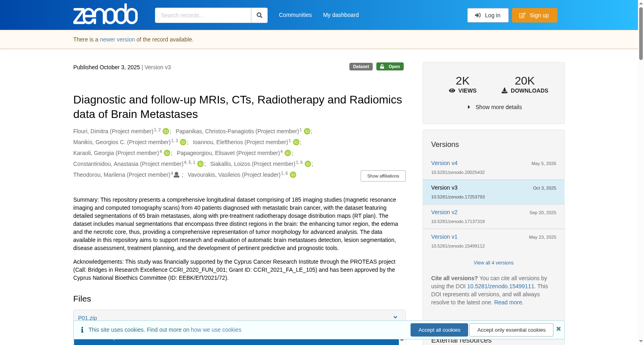
Task: Click Theodorou Marilena's person profile icon
Action: pyautogui.click(x=176, y=175)
